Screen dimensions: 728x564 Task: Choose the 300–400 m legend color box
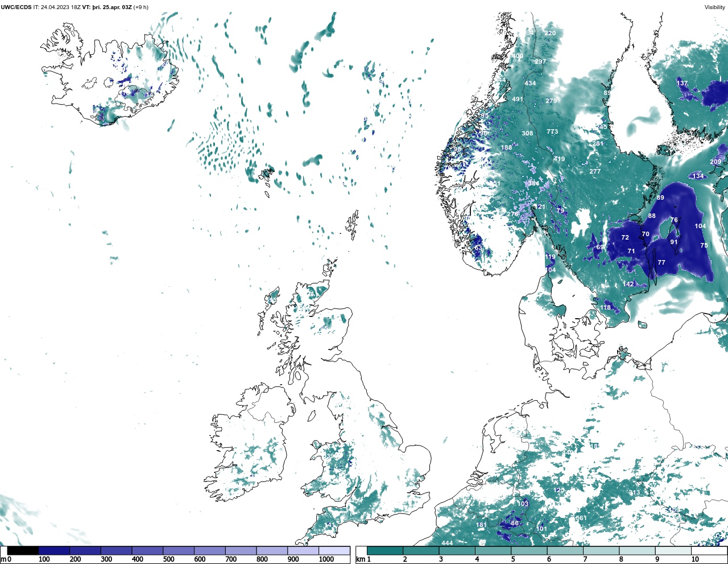tap(116, 551)
